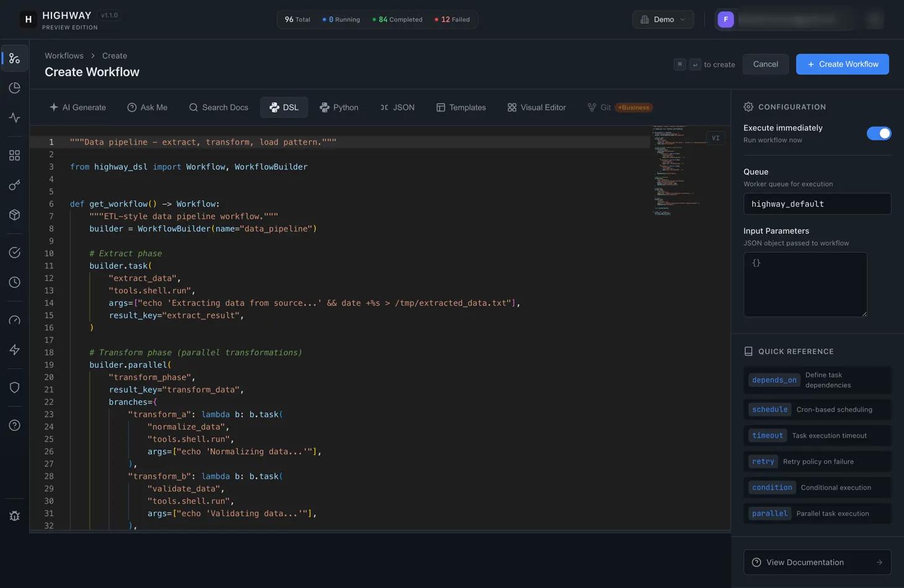The width and height of the screenshot is (904, 588).
Task: Switch to the Search Docs tab
Action: pyautogui.click(x=219, y=107)
